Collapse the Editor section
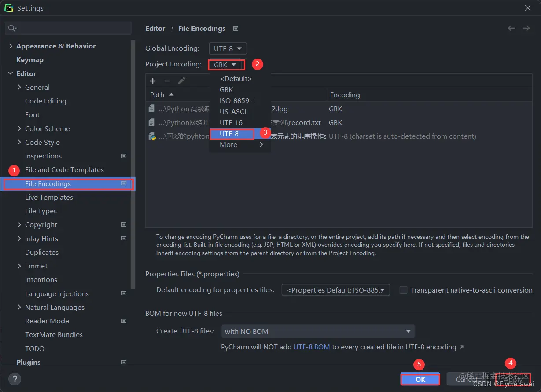541x392 pixels. coord(11,73)
